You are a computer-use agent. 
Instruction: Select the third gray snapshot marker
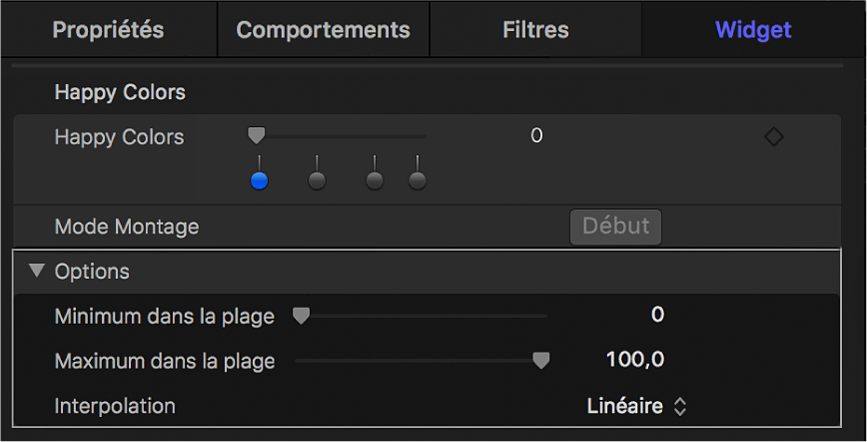374,180
